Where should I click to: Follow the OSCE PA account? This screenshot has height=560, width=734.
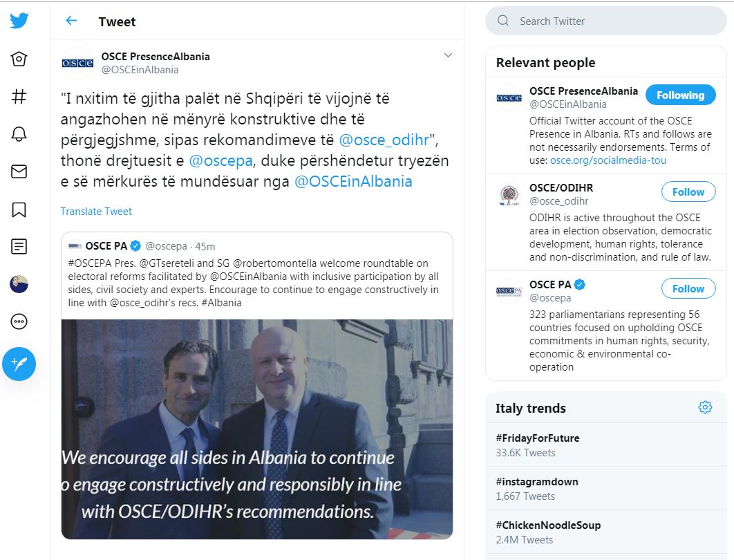click(688, 289)
